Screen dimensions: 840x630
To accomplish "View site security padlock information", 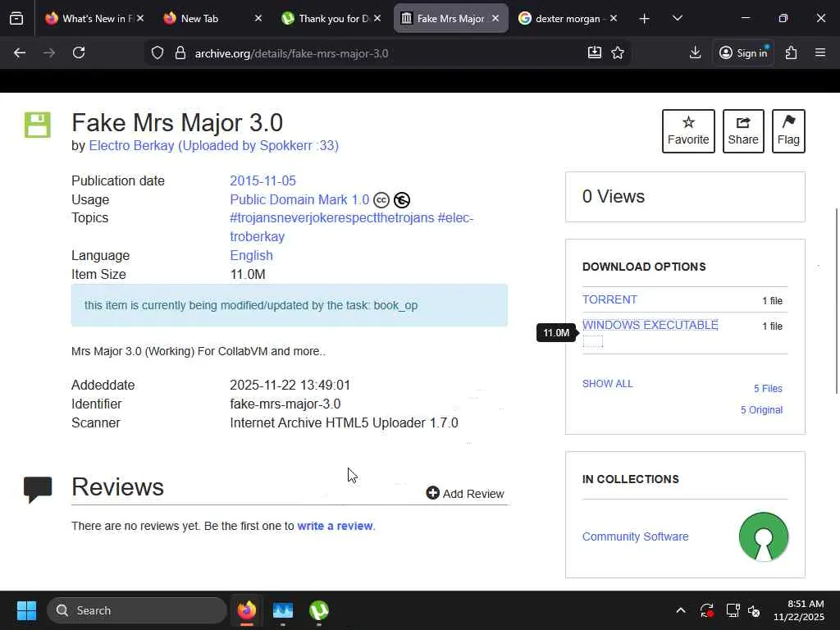I will pyautogui.click(x=180, y=53).
